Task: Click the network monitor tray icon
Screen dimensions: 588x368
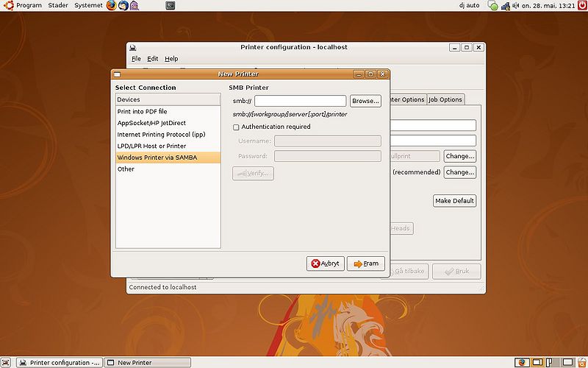Action: (x=506, y=6)
